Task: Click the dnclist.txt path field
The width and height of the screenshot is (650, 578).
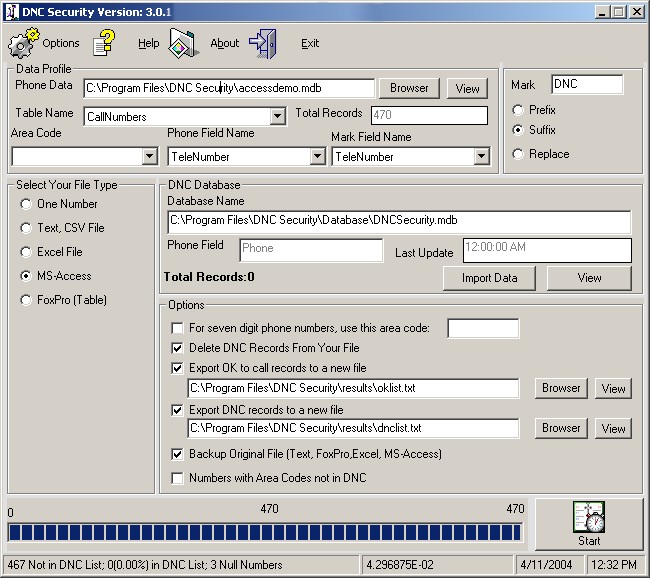Action: 353,428
